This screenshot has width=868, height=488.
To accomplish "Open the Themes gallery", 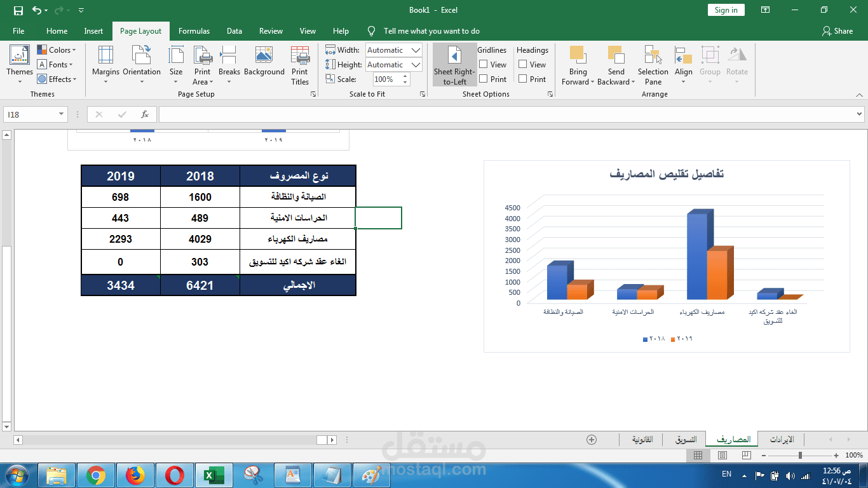I will pyautogui.click(x=19, y=64).
